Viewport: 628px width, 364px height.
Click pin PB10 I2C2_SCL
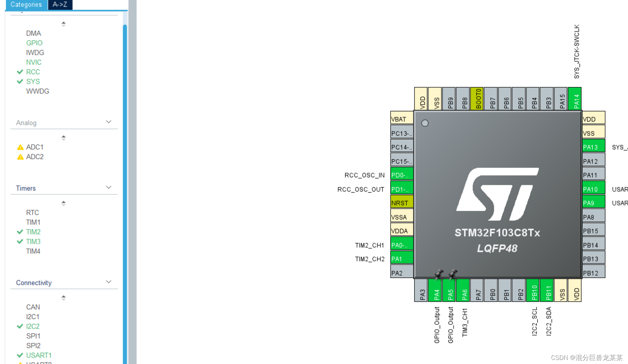[533, 290]
